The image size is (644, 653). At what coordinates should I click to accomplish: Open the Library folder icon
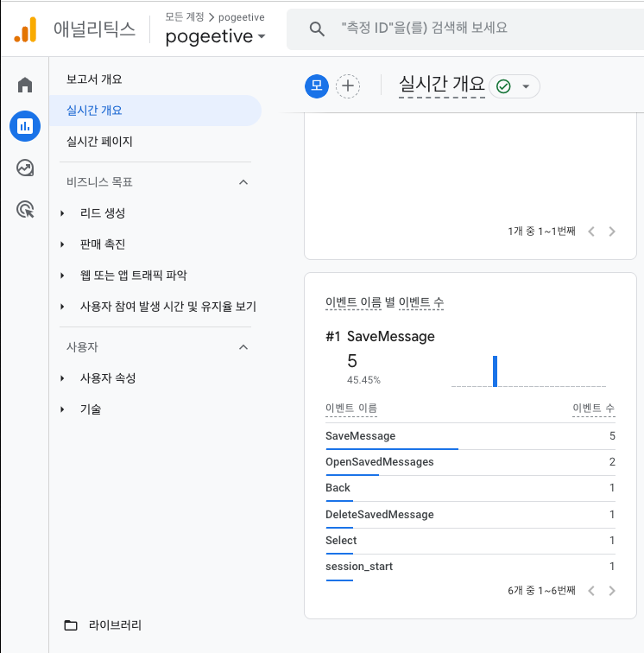click(71, 625)
